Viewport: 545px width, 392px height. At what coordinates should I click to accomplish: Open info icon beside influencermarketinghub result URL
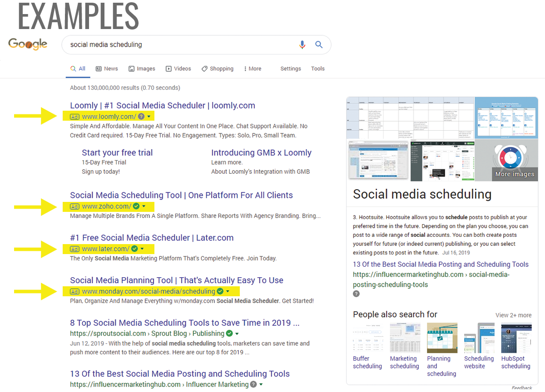(x=253, y=384)
